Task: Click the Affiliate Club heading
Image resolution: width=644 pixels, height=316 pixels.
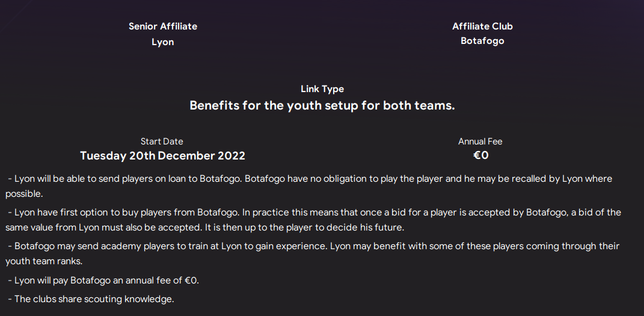Action: tap(482, 26)
